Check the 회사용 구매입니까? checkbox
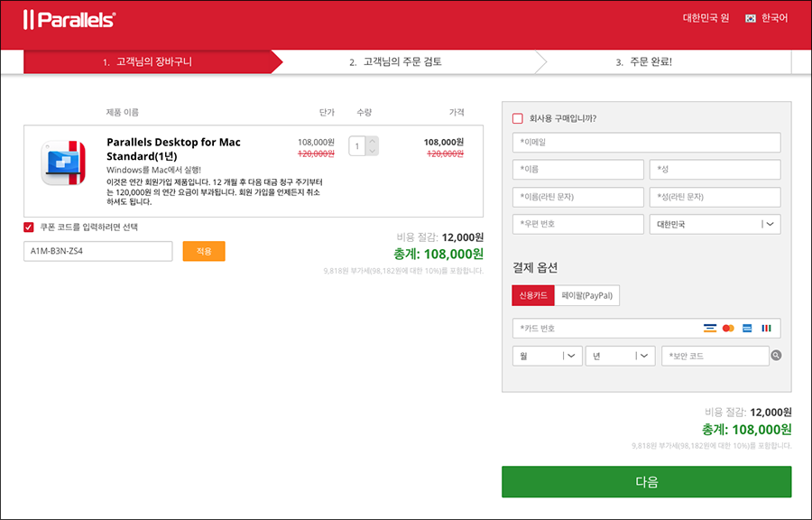Screen dimensions: 812x520 tap(517, 118)
